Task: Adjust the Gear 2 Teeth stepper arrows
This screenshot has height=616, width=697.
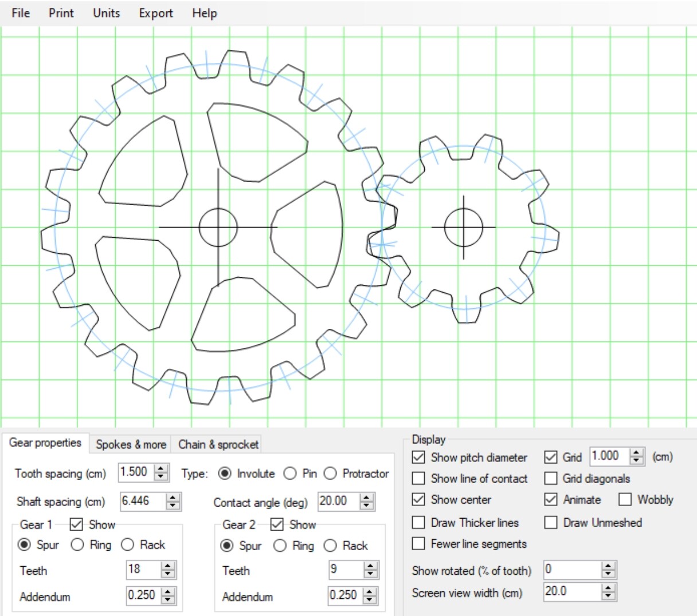Action: (371, 569)
